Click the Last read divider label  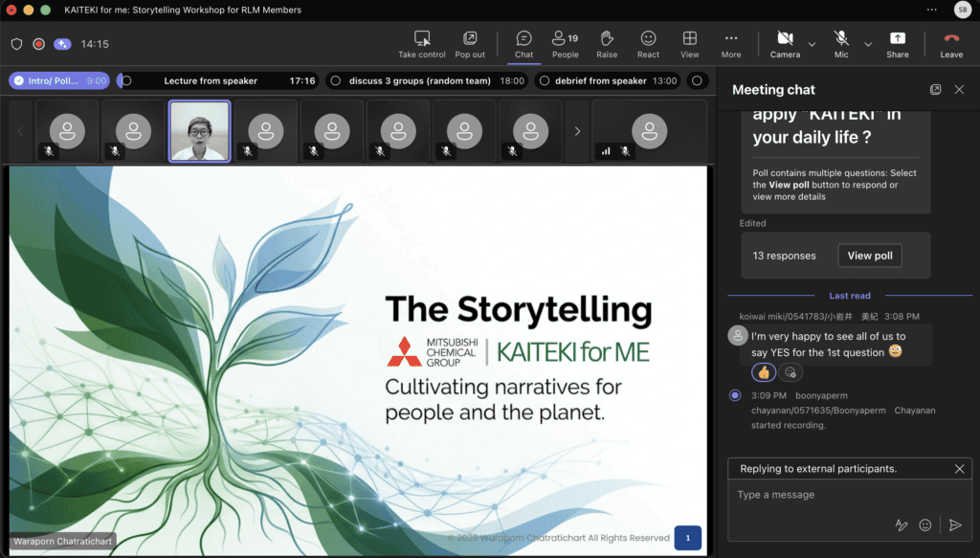pyautogui.click(x=850, y=296)
